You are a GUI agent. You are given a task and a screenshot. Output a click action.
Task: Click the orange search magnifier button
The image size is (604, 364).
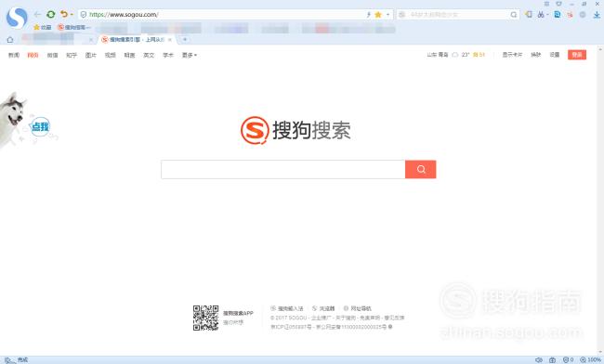(x=421, y=169)
